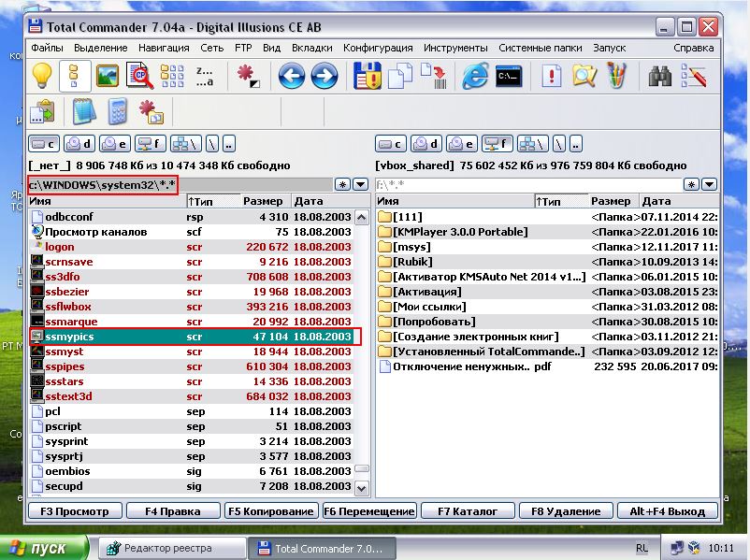Open the Конфигурация menu
The width and height of the screenshot is (750, 560).
click(x=378, y=48)
